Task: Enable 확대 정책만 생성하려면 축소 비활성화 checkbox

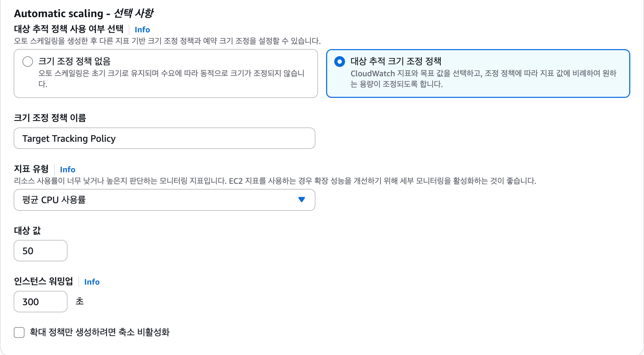Action: (x=19, y=332)
